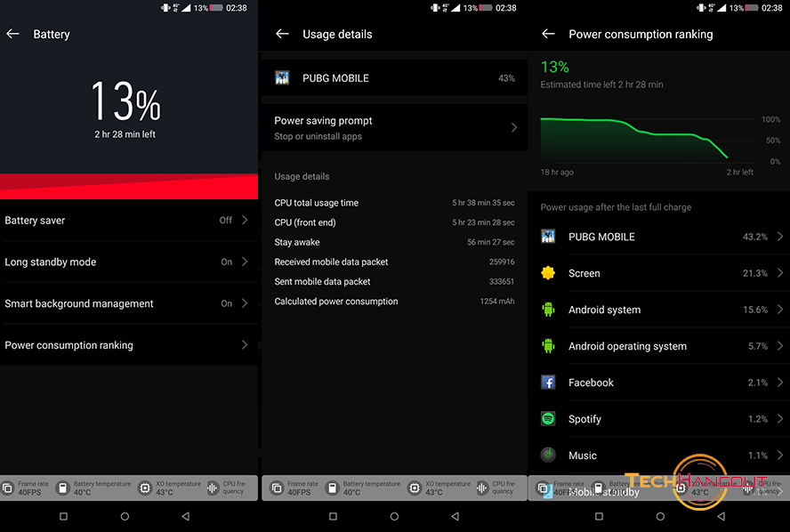The image size is (790, 532).
Task: Tap the Home button on the Battery screen
Action: 125,516
